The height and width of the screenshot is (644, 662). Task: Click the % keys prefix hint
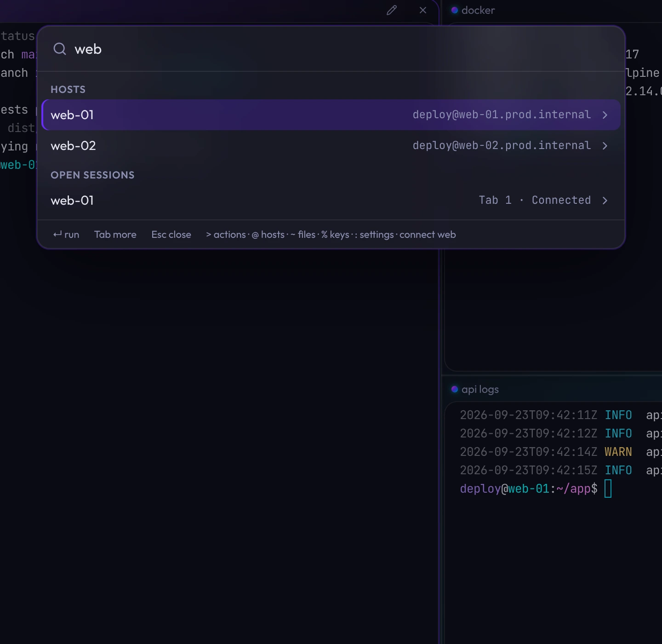coord(335,235)
